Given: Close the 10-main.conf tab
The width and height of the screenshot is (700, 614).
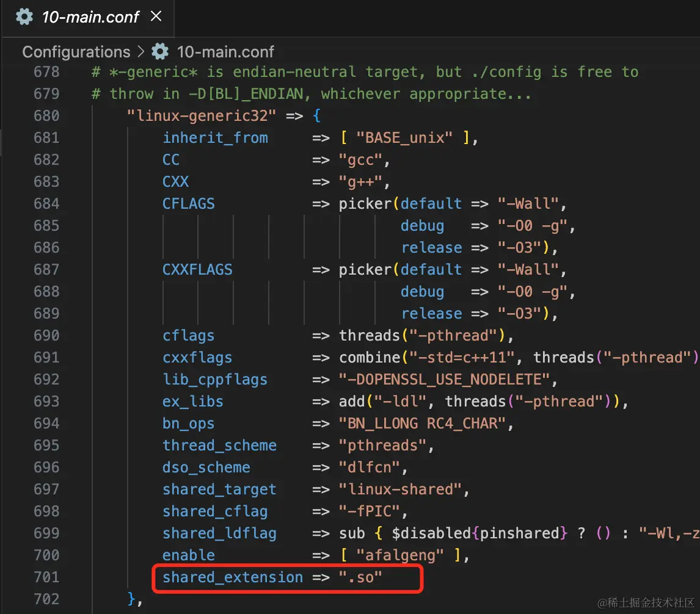Looking at the screenshot, I should coord(156,17).
